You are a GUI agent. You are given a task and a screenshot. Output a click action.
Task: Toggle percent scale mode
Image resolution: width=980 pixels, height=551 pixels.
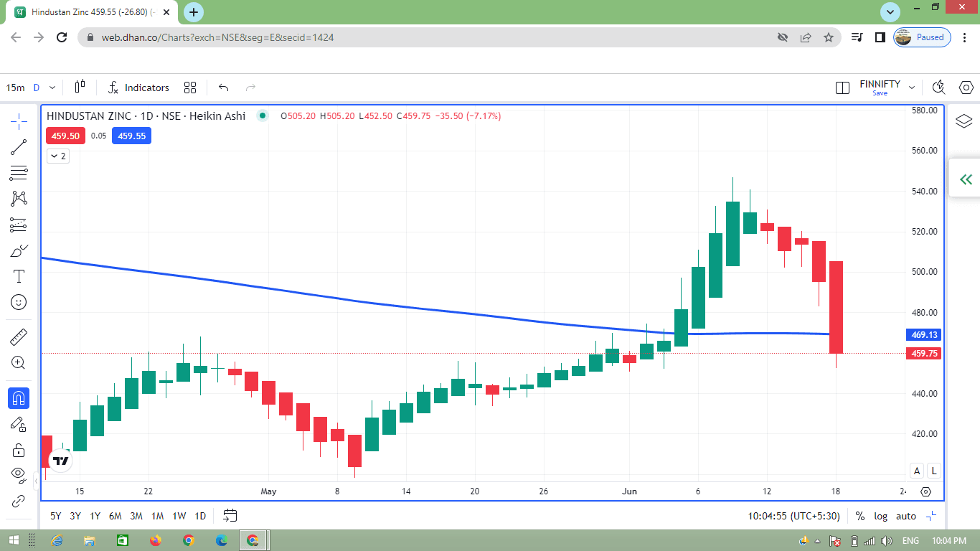(860, 516)
